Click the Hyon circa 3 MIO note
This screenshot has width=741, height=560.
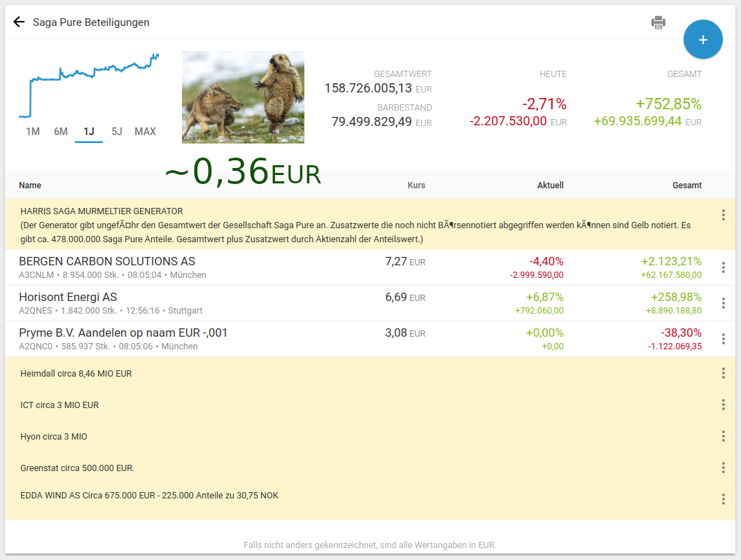pyautogui.click(x=54, y=437)
